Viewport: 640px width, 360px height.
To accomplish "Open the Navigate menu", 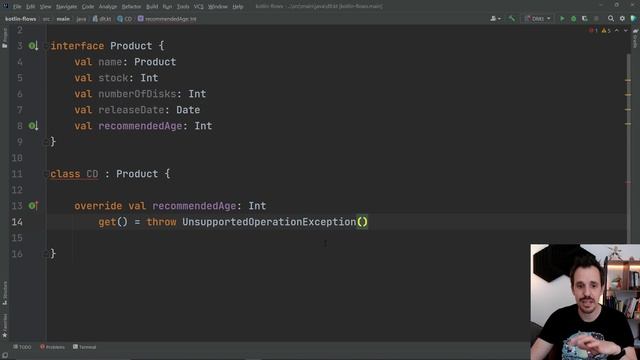I will click(x=66, y=7).
